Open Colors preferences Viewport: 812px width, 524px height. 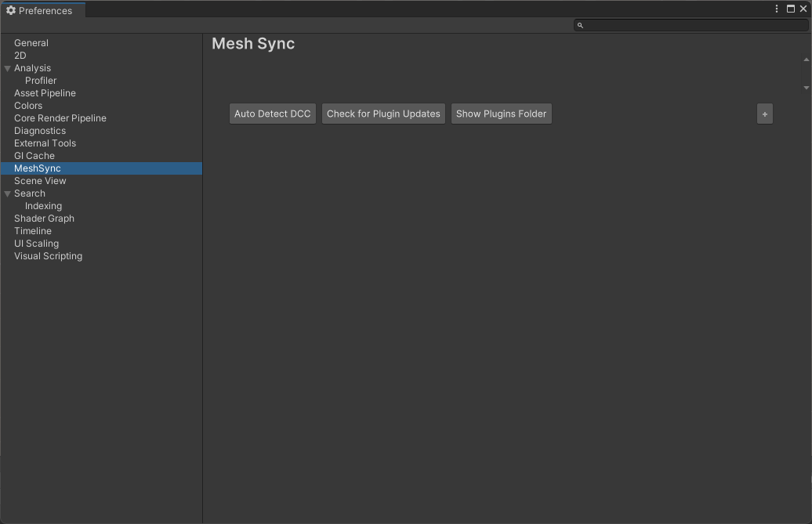coord(101,106)
